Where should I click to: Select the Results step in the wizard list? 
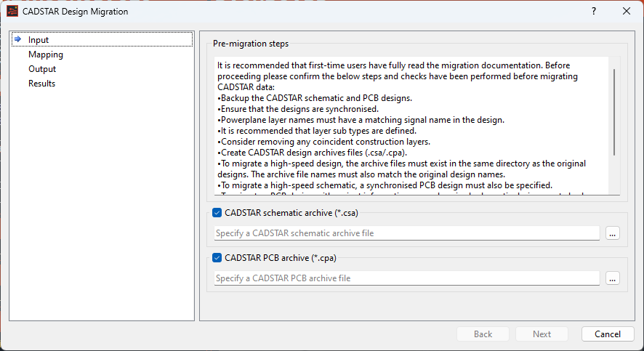coord(41,84)
